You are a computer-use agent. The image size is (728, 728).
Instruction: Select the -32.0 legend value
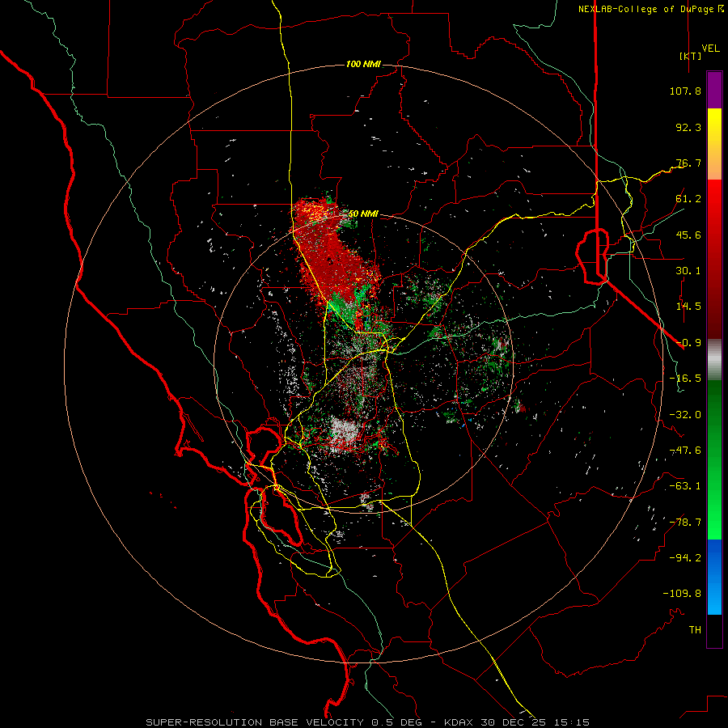[x=685, y=415]
